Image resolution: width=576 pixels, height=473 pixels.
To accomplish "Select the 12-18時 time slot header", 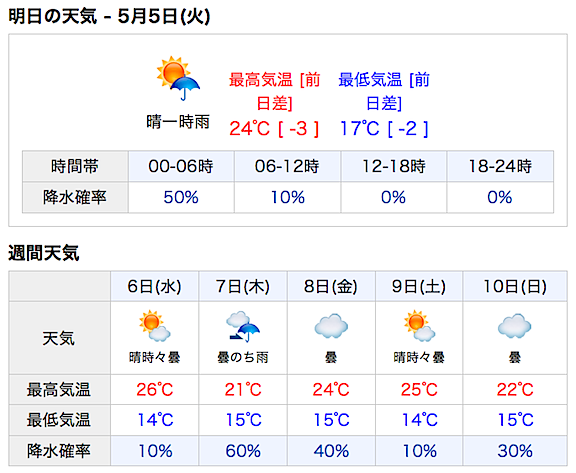I will click(x=394, y=166).
